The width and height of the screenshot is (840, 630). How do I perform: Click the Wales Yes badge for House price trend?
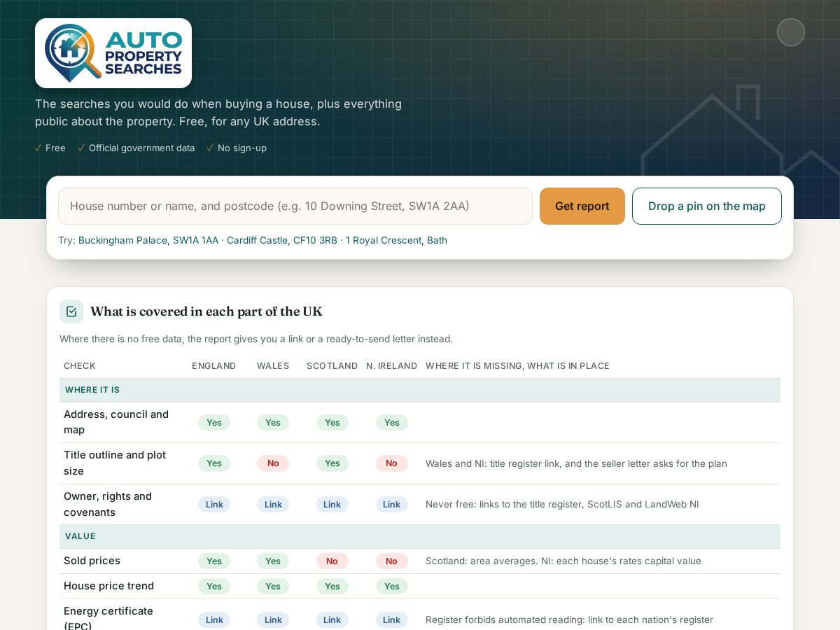273,586
